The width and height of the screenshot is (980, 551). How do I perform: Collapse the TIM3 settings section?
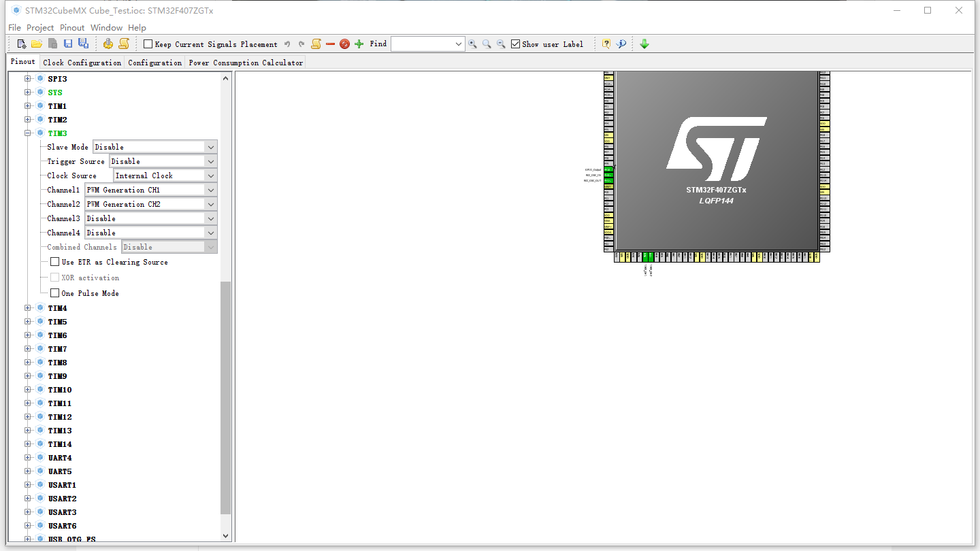click(x=27, y=133)
